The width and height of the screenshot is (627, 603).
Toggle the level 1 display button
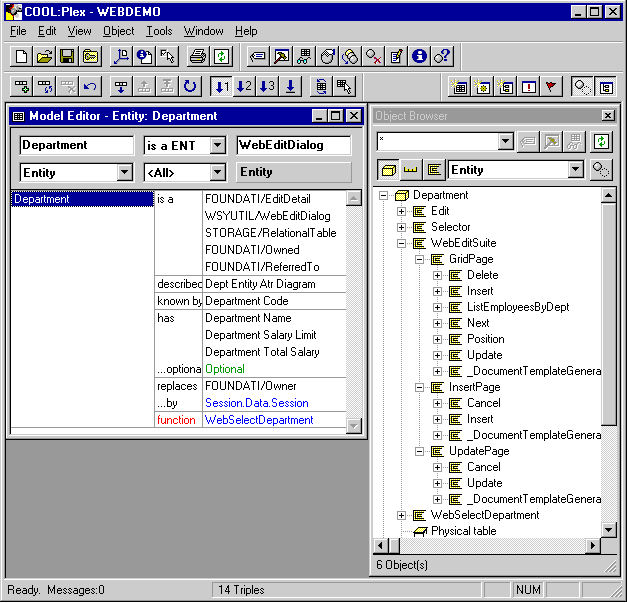click(221, 86)
